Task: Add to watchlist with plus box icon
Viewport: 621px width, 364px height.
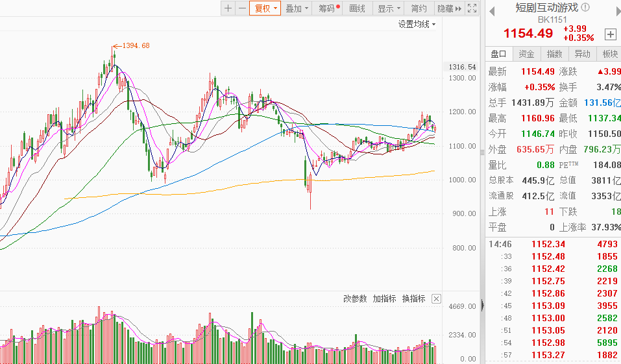Action: pyautogui.click(x=611, y=34)
